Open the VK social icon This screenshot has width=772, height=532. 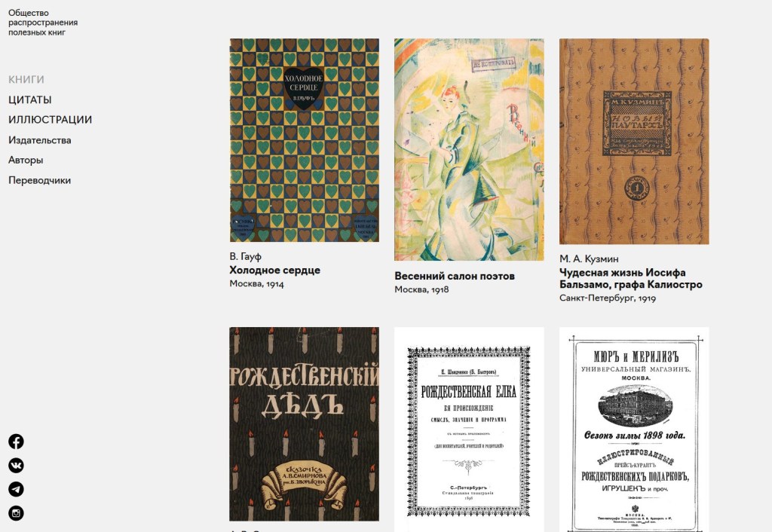click(16, 466)
